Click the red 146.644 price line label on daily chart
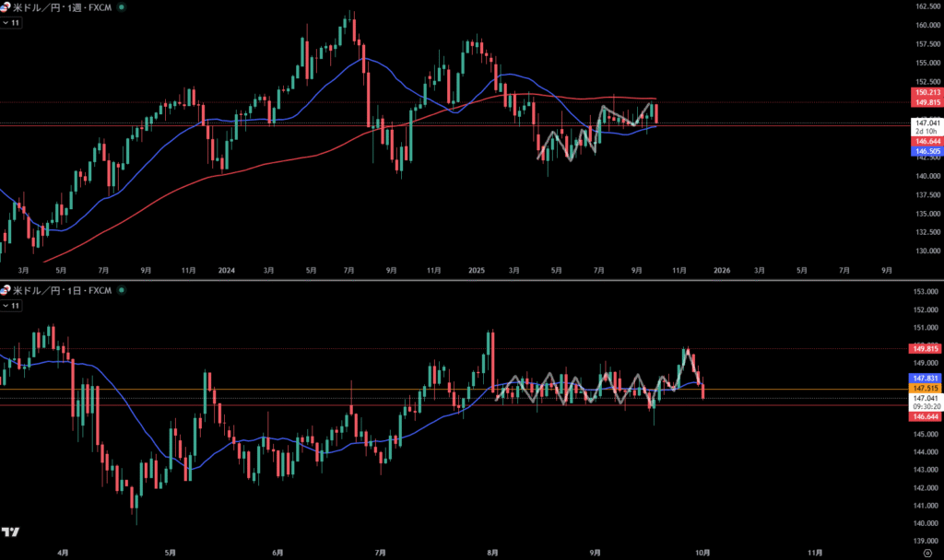Viewport: 944px width, 560px height. click(x=926, y=416)
